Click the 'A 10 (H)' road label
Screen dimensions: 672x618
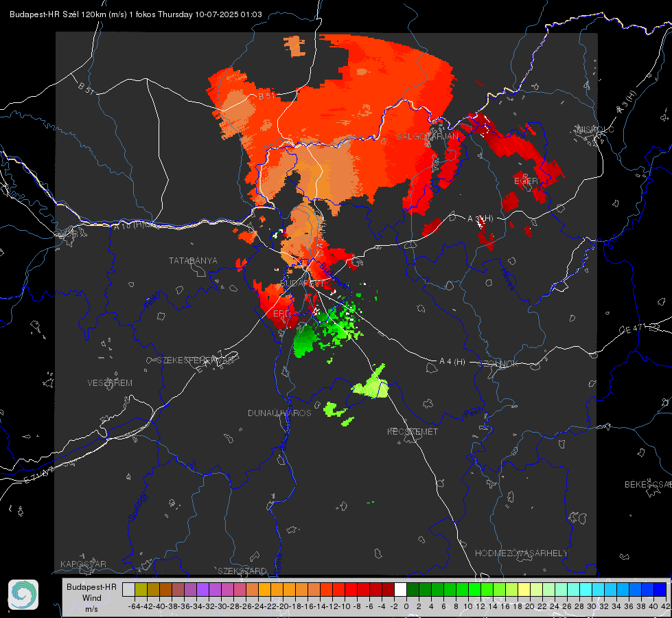pos(129,225)
